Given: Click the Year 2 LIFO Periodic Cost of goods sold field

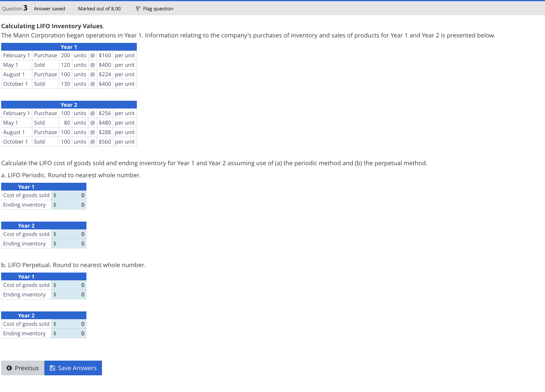Looking at the screenshot, I should click(69, 234).
